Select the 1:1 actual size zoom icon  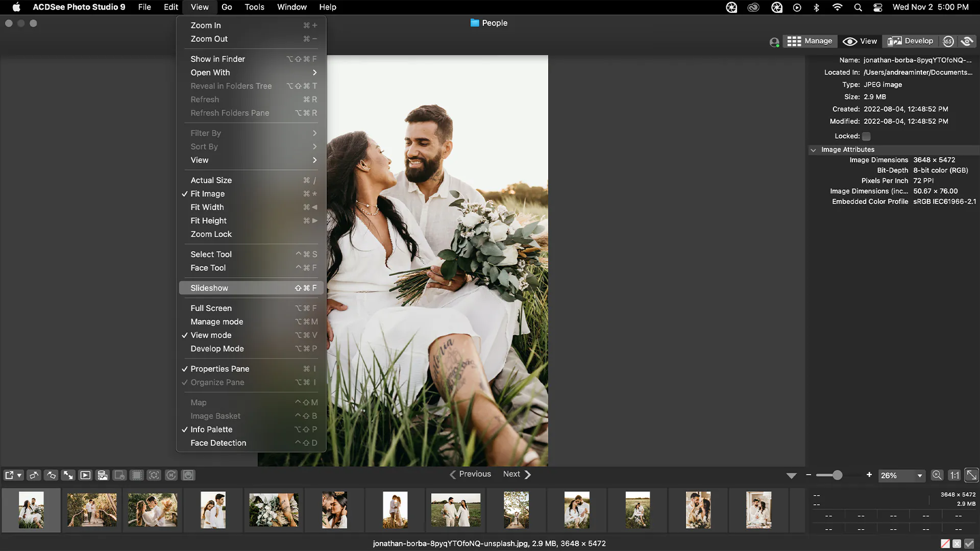click(954, 475)
